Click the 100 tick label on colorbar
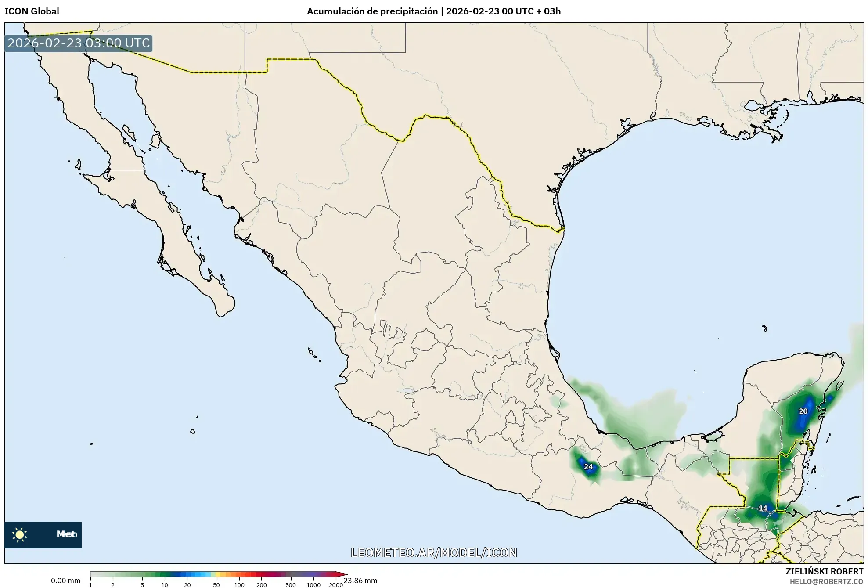 click(x=239, y=585)
